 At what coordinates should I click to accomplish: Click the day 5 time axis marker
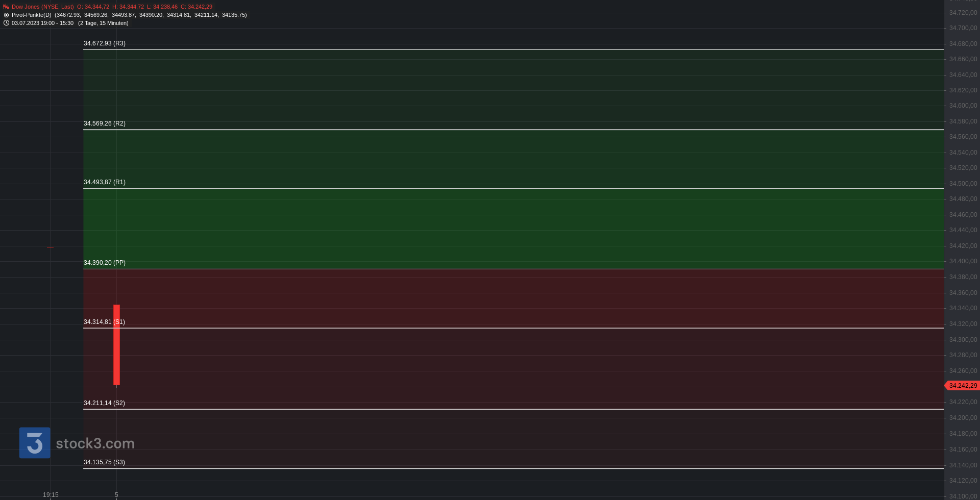pos(116,495)
